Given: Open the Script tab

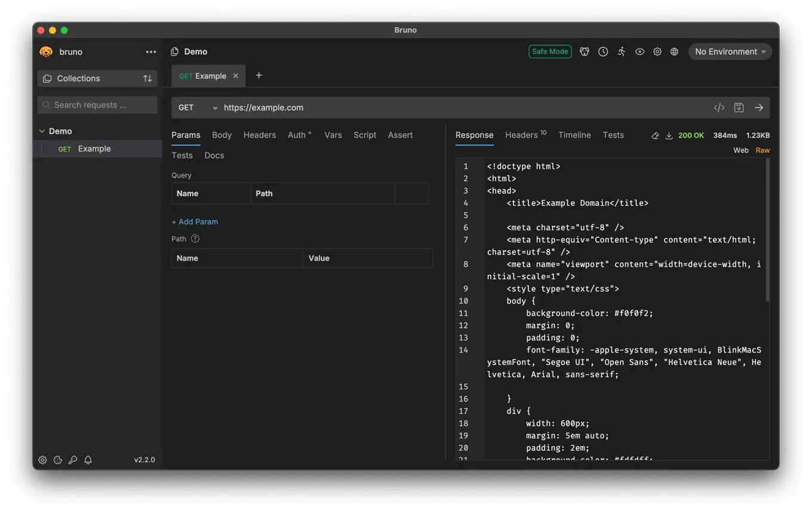Looking at the screenshot, I should (x=365, y=135).
